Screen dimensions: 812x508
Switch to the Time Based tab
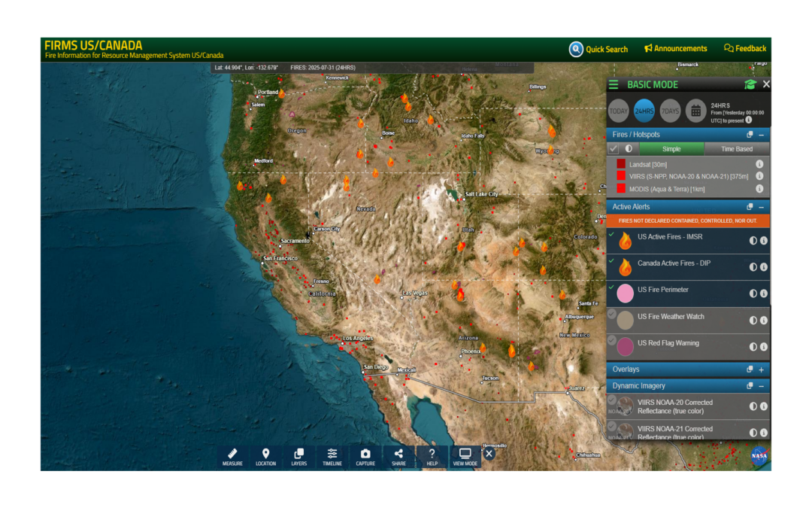click(x=737, y=149)
